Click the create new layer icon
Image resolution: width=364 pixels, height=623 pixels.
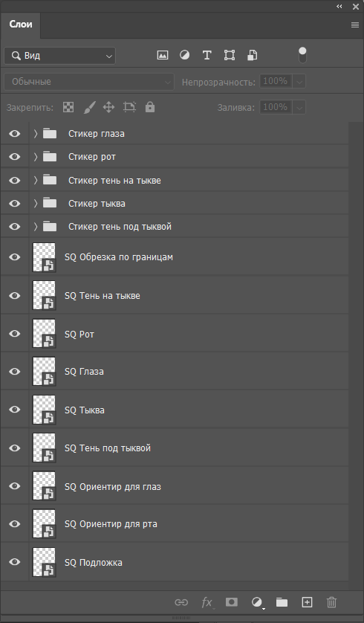(x=307, y=602)
